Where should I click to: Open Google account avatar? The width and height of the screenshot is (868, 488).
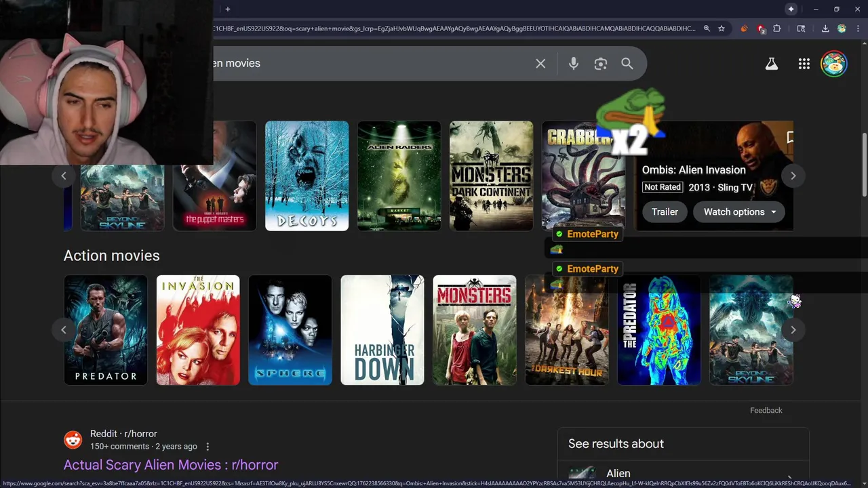pyautogui.click(x=834, y=64)
